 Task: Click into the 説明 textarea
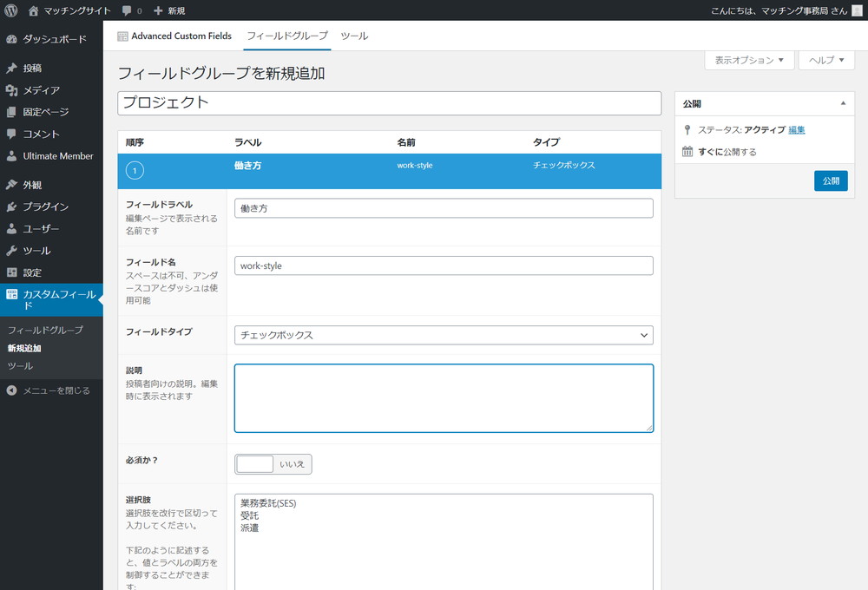point(444,398)
